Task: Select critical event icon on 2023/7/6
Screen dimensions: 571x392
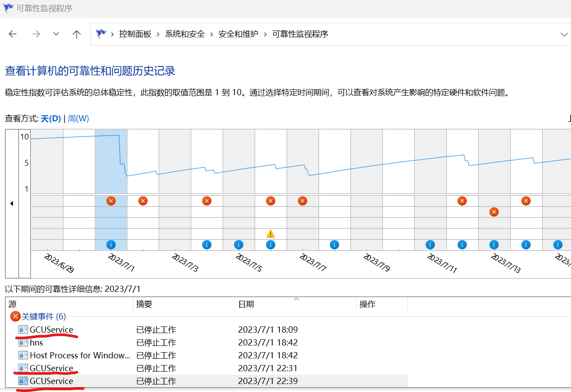Action: [270, 201]
